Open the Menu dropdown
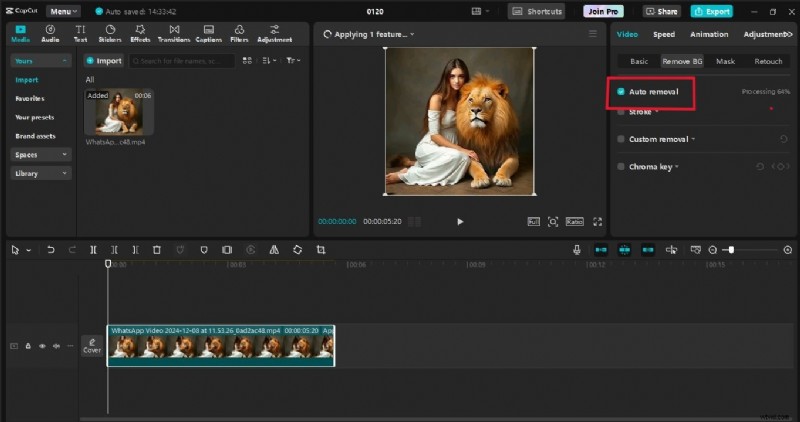 tap(65, 11)
